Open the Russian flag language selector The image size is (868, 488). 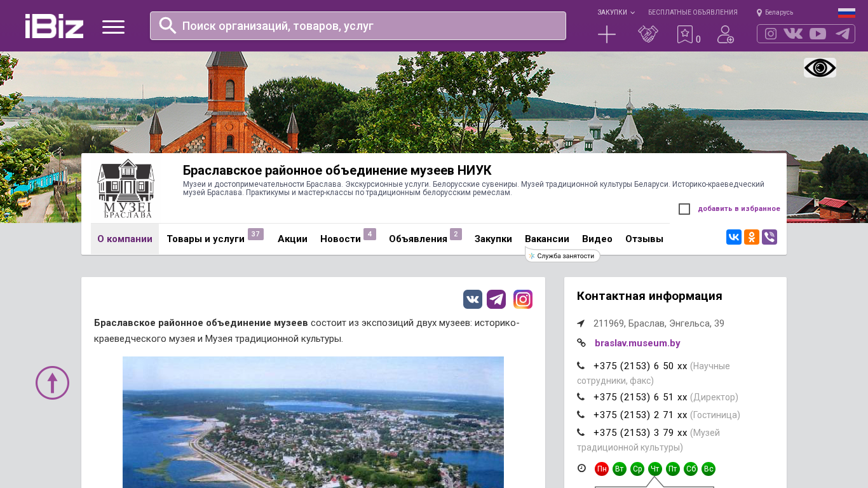[846, 13]
